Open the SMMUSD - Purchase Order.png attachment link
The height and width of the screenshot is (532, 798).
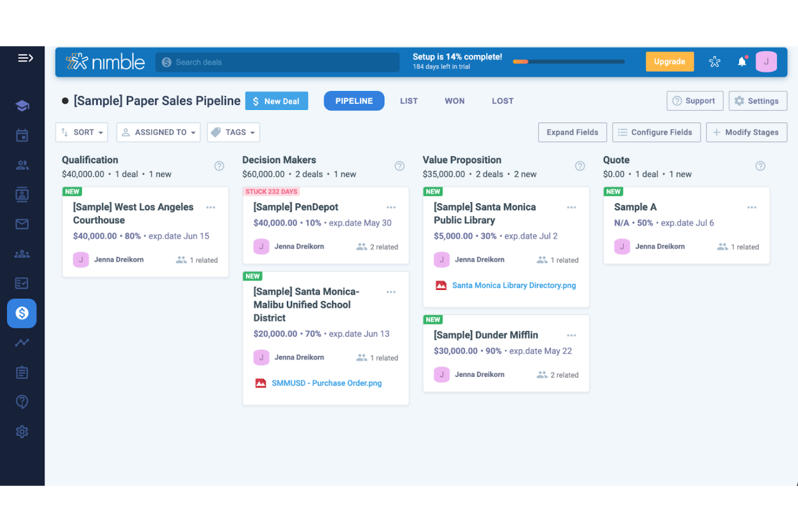[x=326, y=383]
